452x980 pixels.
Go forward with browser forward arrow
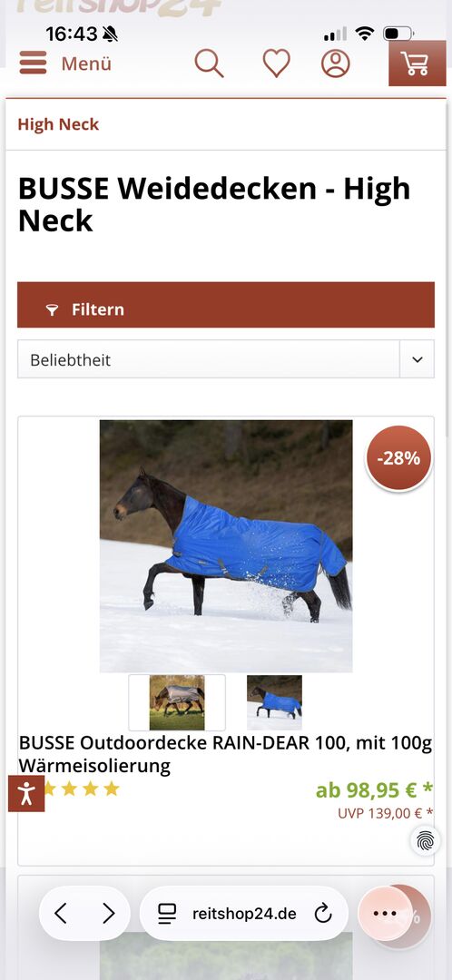click(109, 914)
